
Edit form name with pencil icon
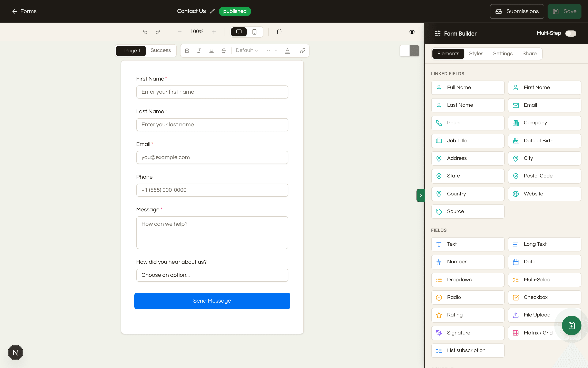click(x=212, y=11)
